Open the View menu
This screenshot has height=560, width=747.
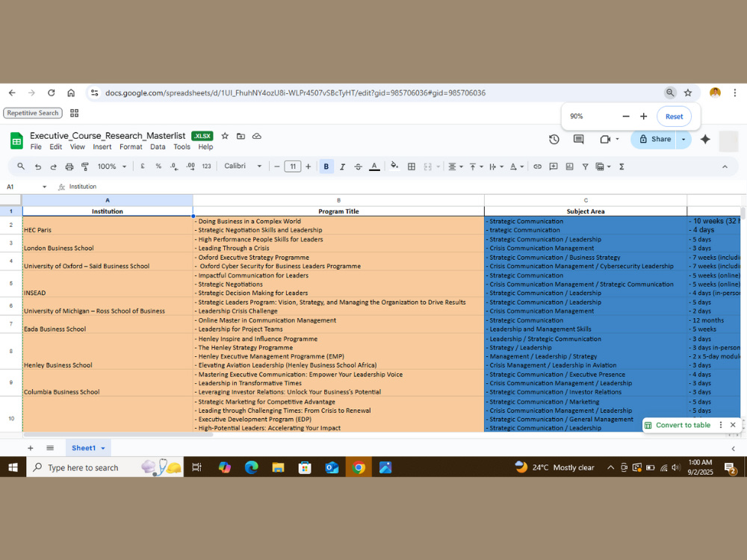77,146
